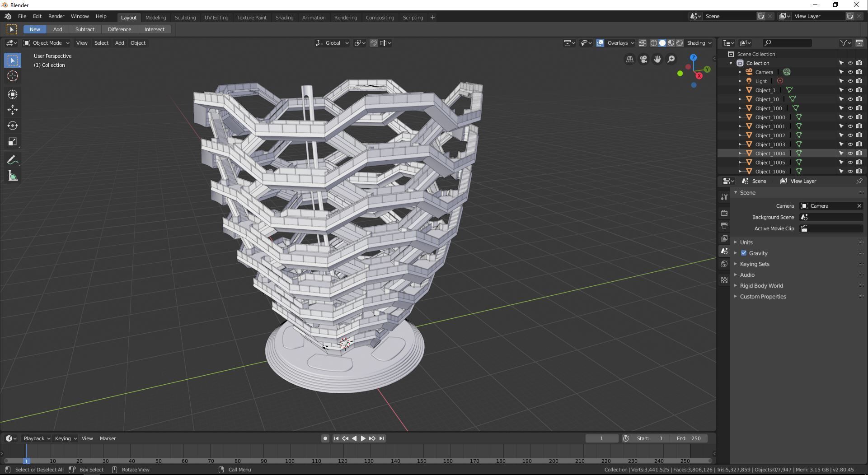Viewport: 868px width, 475px height.
Task: Play the animation forward
Action: tap(363, 438)
